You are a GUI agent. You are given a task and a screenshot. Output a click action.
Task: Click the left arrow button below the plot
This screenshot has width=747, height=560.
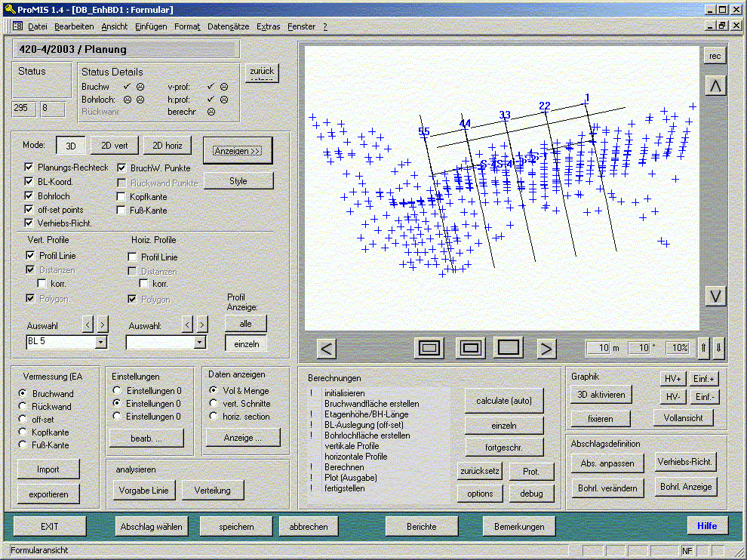327,348
